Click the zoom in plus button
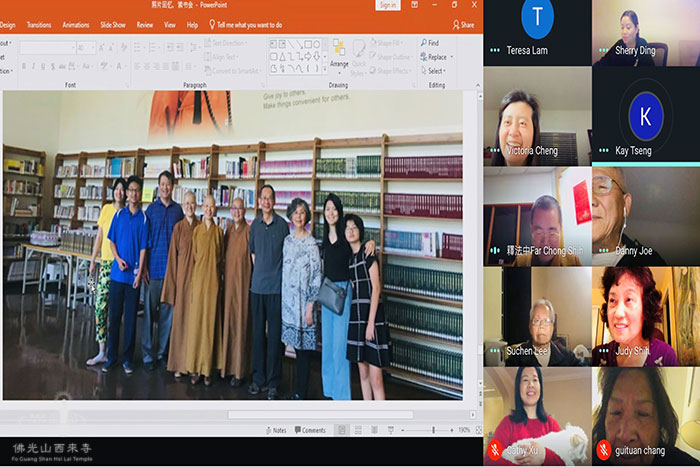The height and width of the screenshot is (467, 700). pos(452,430)
